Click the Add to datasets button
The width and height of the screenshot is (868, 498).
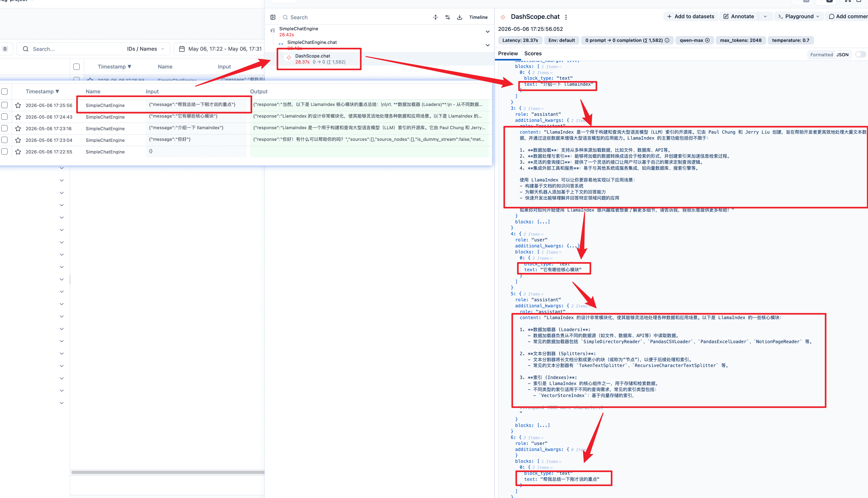coord(690,16)
